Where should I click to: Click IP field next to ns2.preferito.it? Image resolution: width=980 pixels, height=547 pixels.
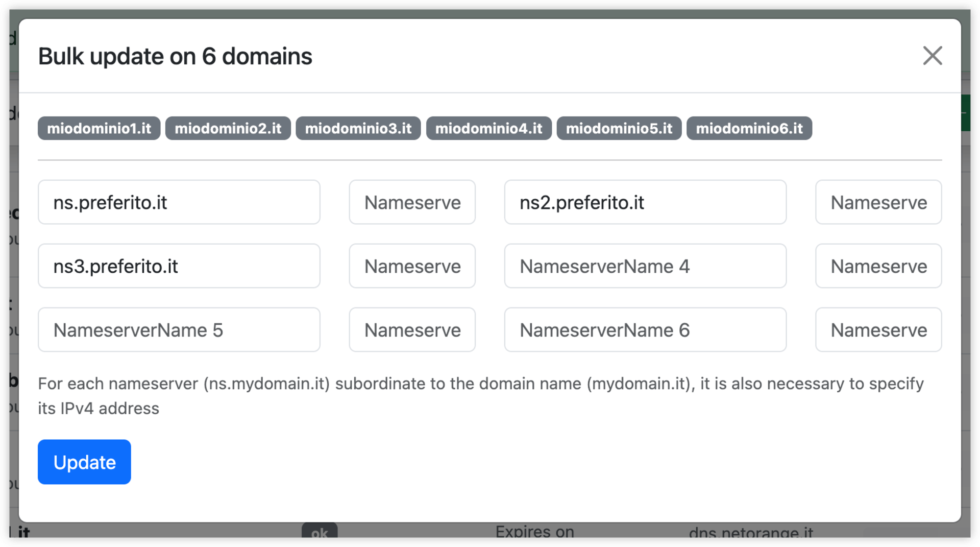coord(878,202)
